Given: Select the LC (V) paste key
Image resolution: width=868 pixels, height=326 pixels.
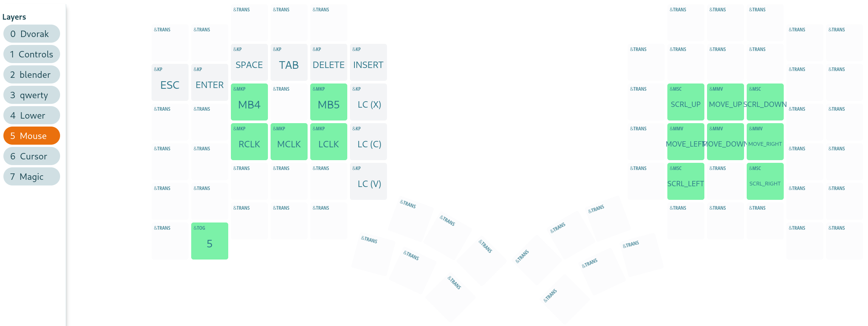Looking at the screenshot, I should tap(368, 181).
